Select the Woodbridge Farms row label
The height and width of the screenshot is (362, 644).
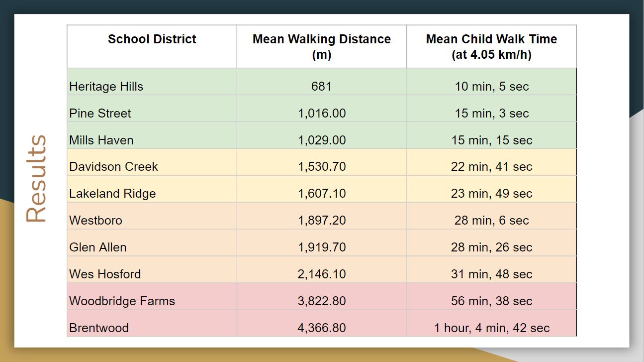122,301
